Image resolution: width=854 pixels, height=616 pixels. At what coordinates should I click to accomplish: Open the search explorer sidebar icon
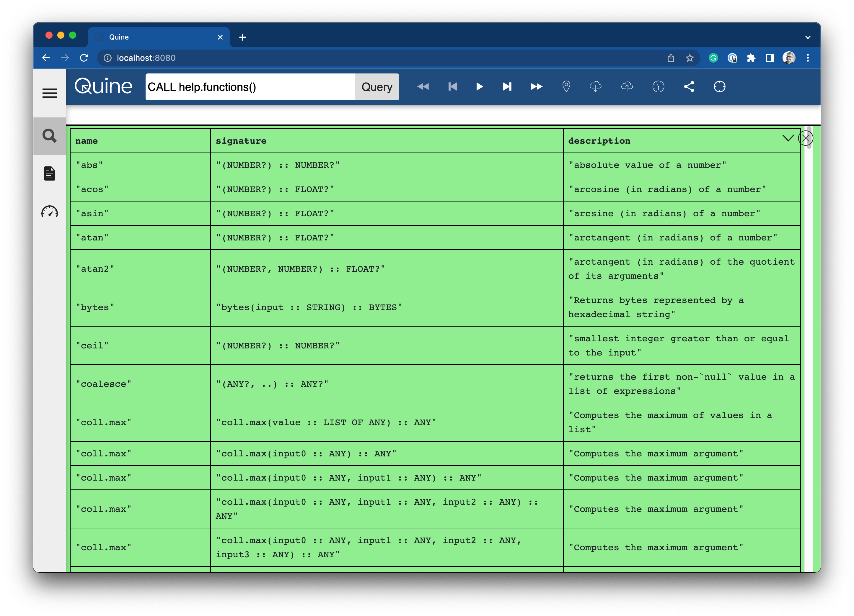pos(49,136)
